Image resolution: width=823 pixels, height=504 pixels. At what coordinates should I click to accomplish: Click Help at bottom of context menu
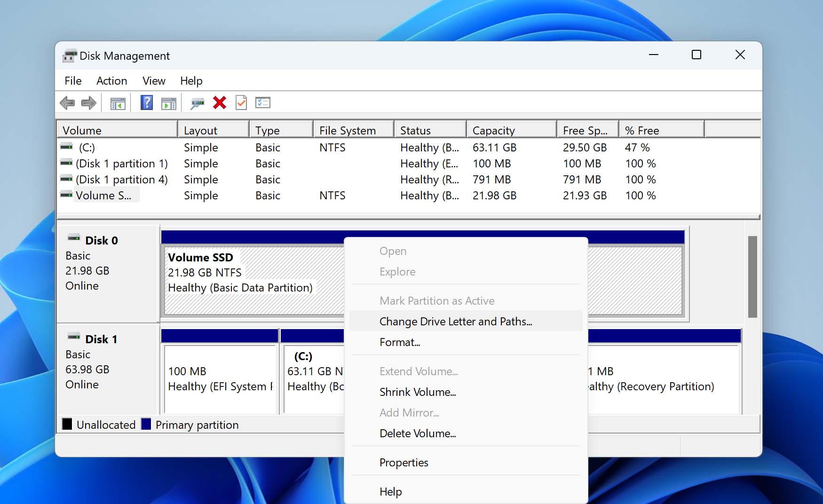466,491
